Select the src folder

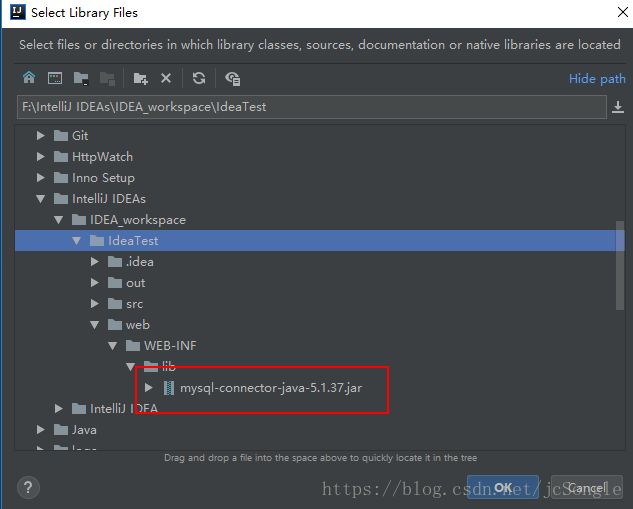pyautogui.click(x=134, y=304)
